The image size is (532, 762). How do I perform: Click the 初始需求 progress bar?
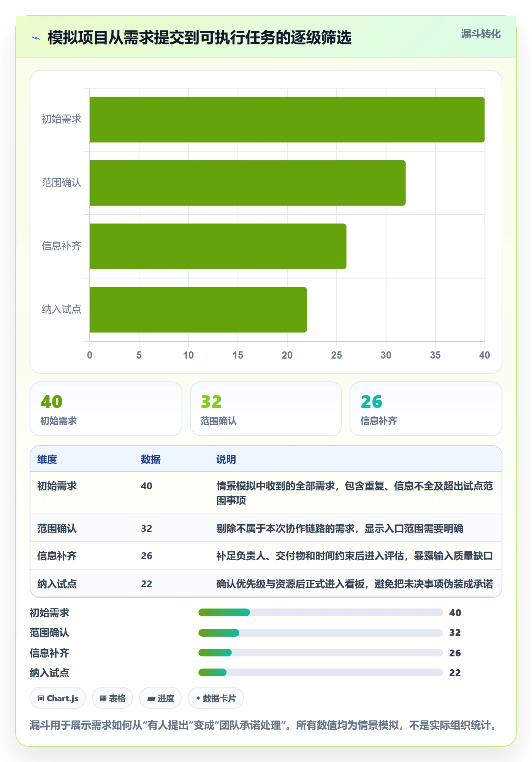(320, 612)
